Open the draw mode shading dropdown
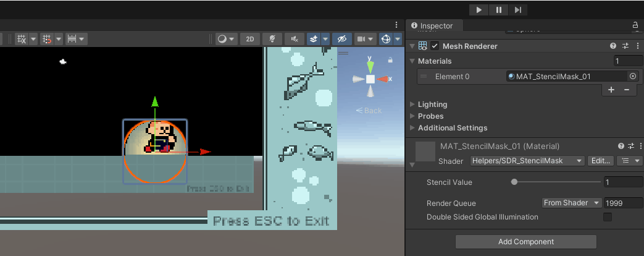The height and width of the screenshot is (256, 644). coord(227,39)
